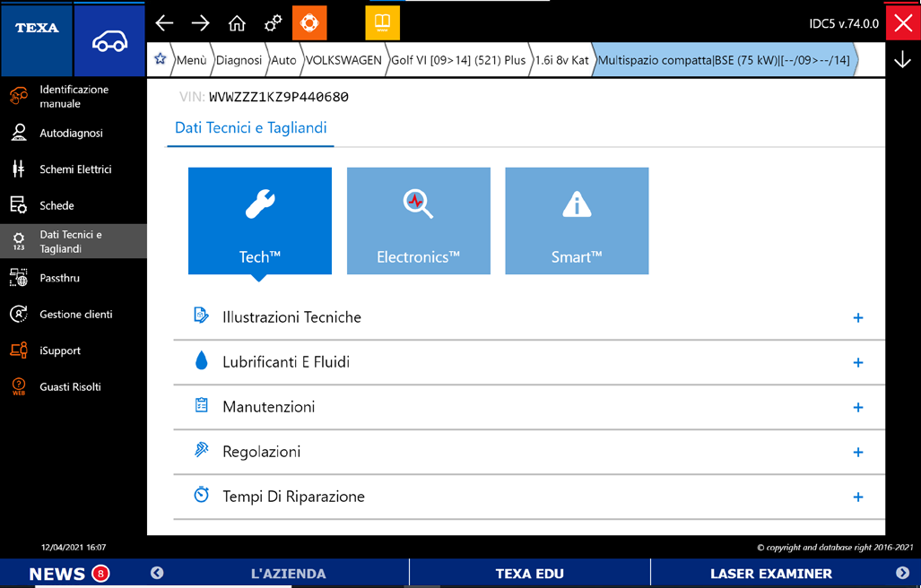Open L'AZIENDA in bottom bar
Screen dimensions: 921x588
point(288,574)
